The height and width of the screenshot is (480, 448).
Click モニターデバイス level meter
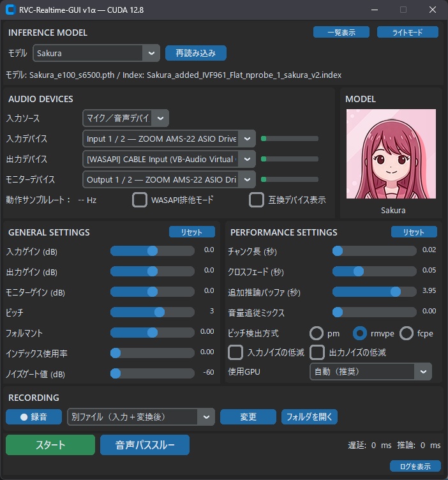point(290,179)
